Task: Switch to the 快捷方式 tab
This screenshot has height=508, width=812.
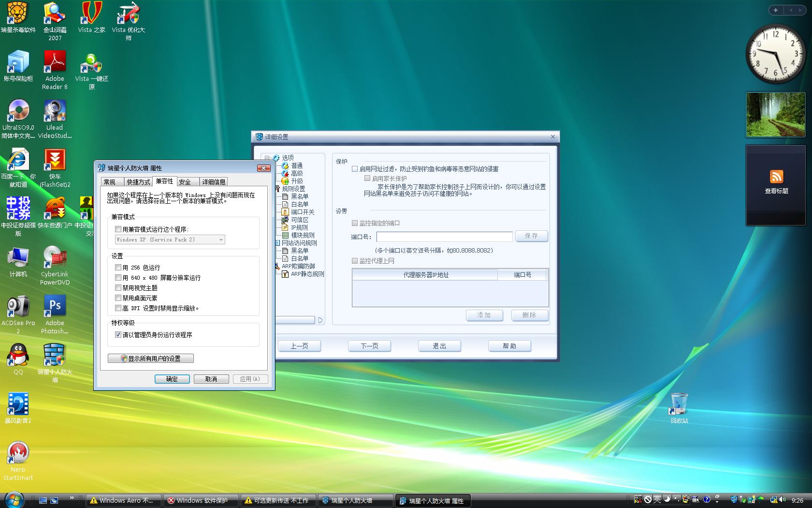Action: (138, 182)
